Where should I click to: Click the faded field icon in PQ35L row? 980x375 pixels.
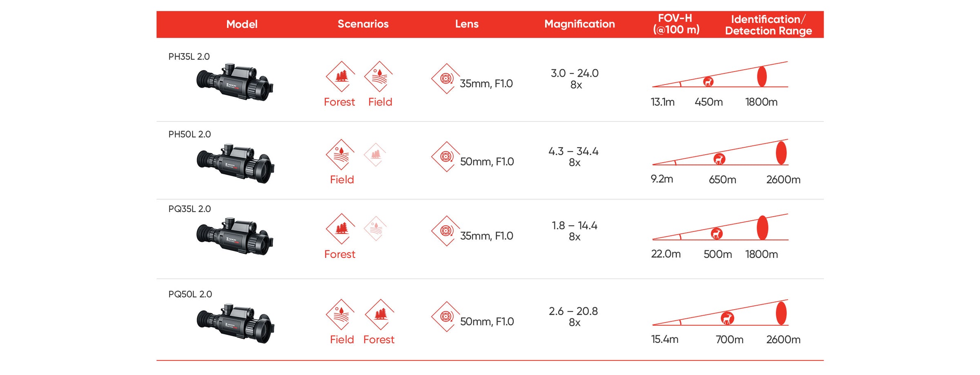(375, 229)
